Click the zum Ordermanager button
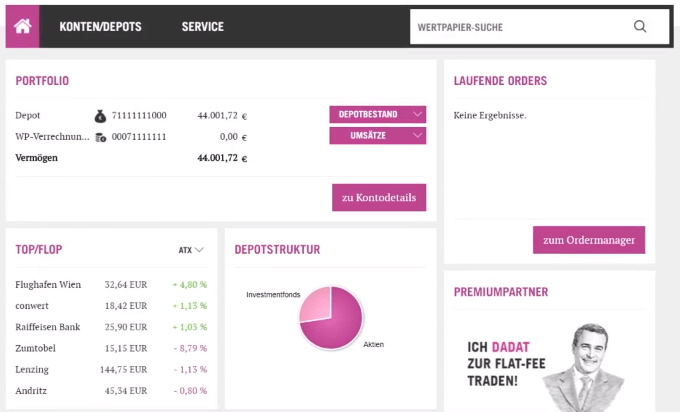Screen dimensions: 680x412 coord(589,240)
